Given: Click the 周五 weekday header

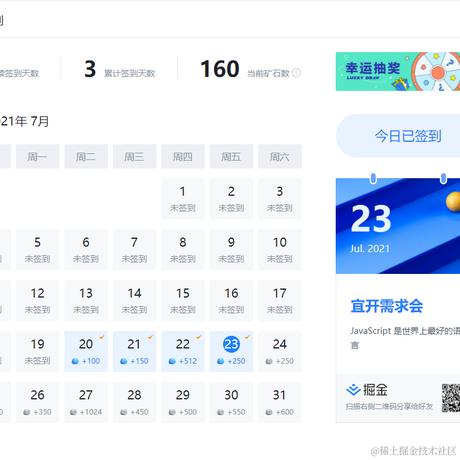Looking at the screenshot, I should click(x=231, y=156).
